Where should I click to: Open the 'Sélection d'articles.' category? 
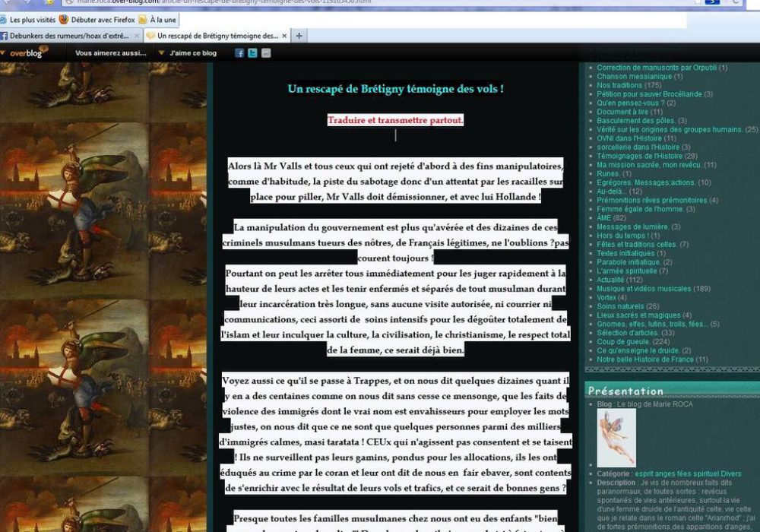628,333
